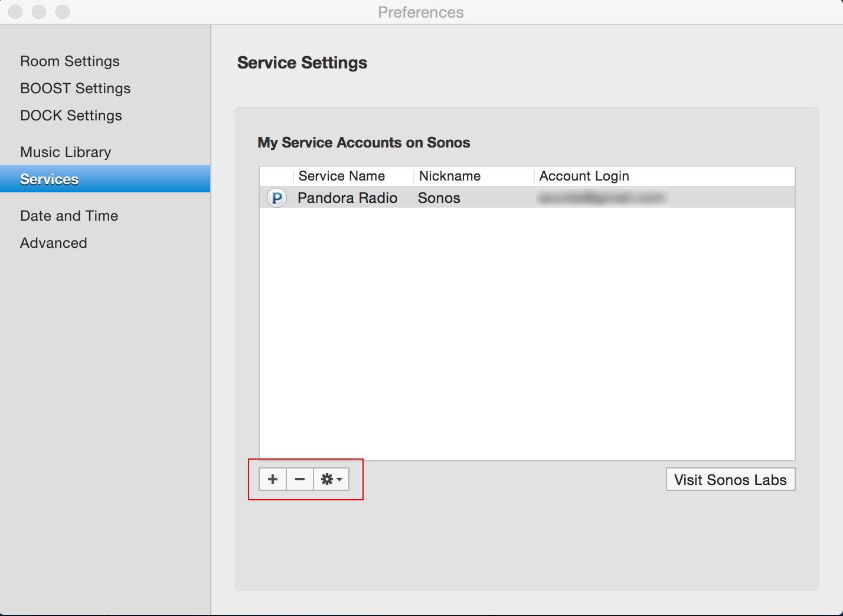Close the Preferences window

click(15, 12)
